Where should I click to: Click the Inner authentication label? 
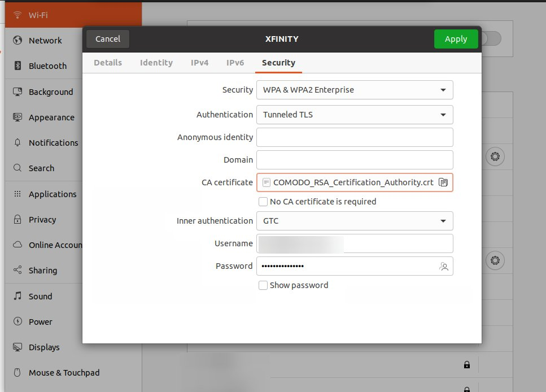pos(215,221)
